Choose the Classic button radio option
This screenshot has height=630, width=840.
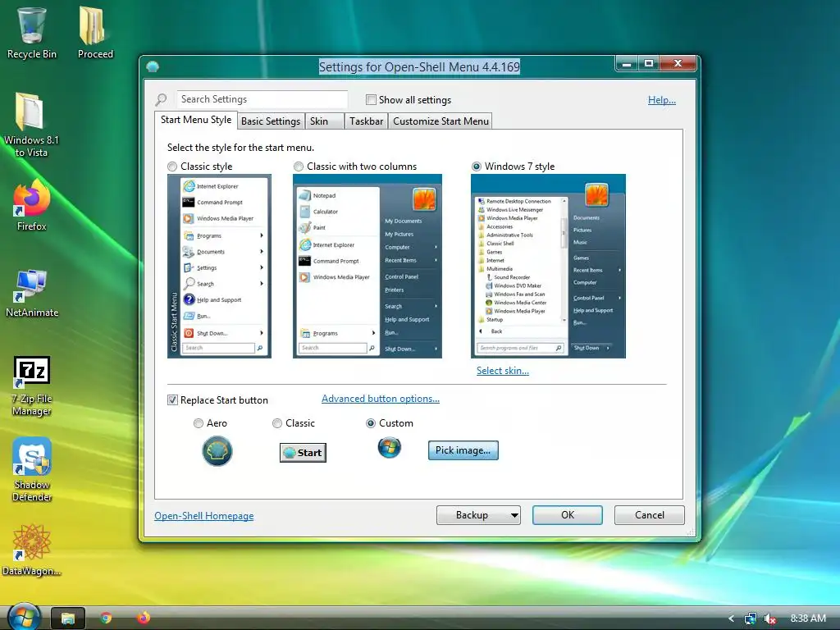(277, 423)
